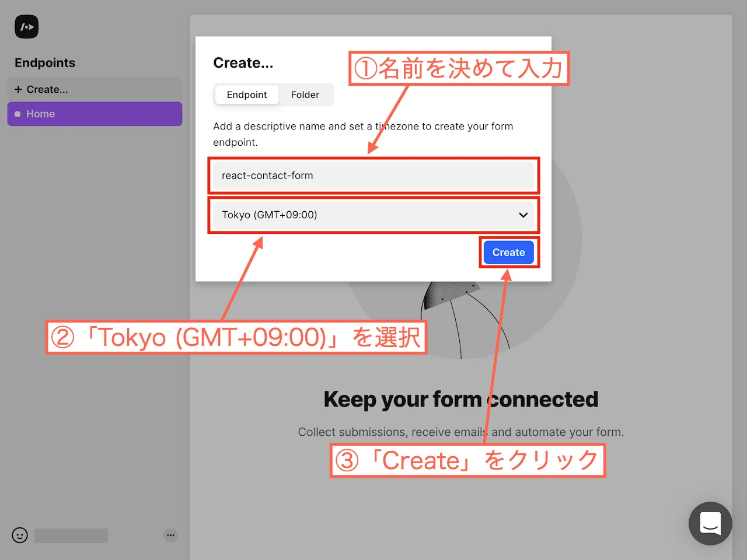Viewport: 747px width, 560px height.
Task: Click the feedback message placeholder bar
Action: click(x=70, y=535)
